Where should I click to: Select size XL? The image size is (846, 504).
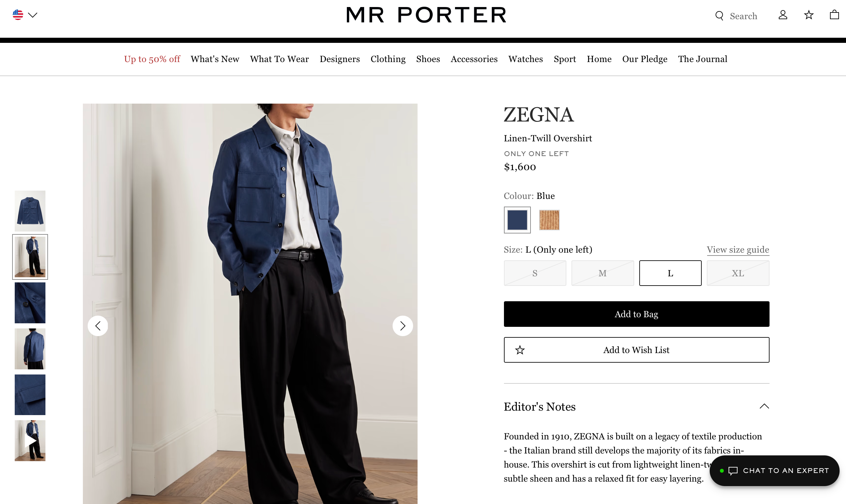738,273
